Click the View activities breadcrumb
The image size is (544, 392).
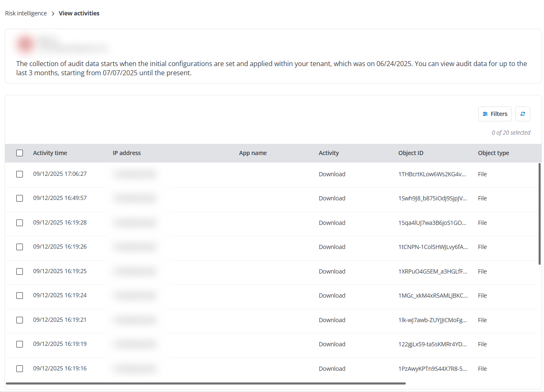click(79, 13)
